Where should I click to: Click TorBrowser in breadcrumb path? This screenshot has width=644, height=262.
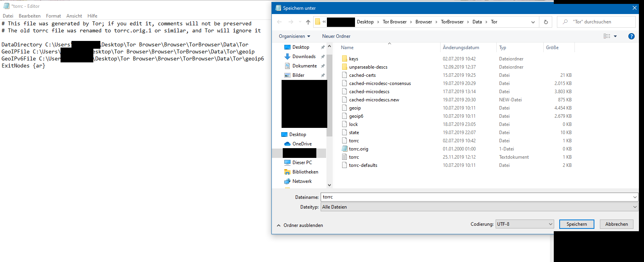tap(452, 22)
